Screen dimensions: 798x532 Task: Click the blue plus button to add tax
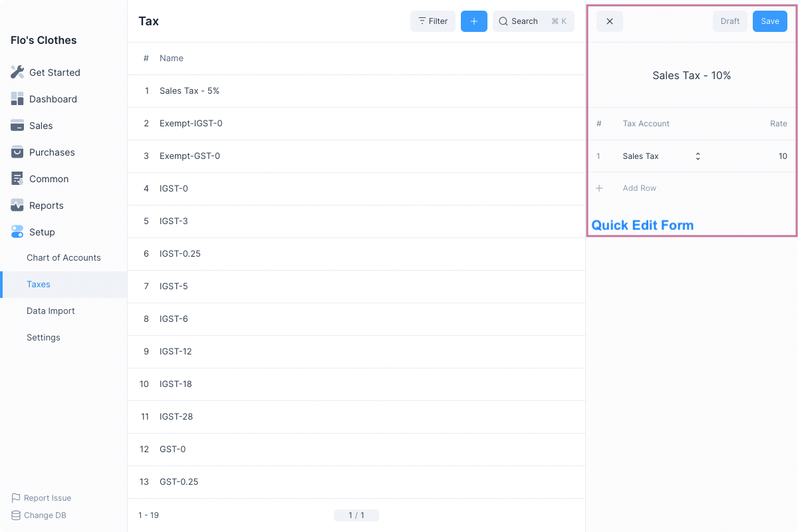473,21
